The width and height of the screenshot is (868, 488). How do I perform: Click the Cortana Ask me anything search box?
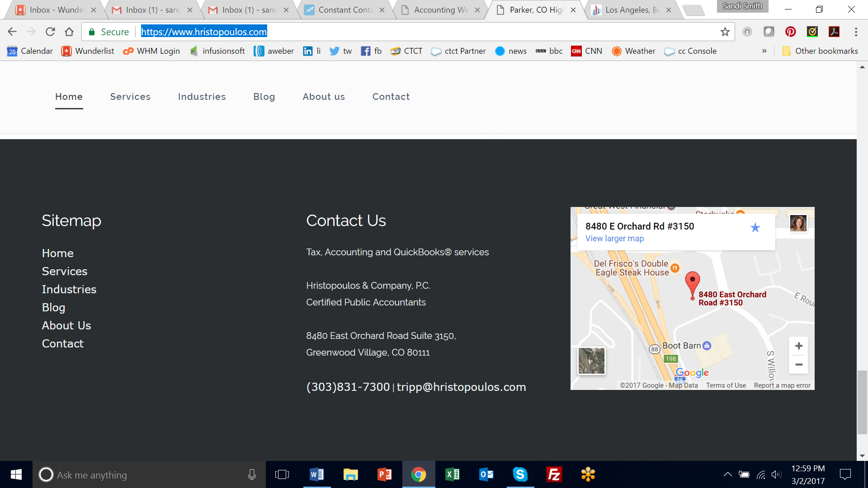[x=149, y=474]
